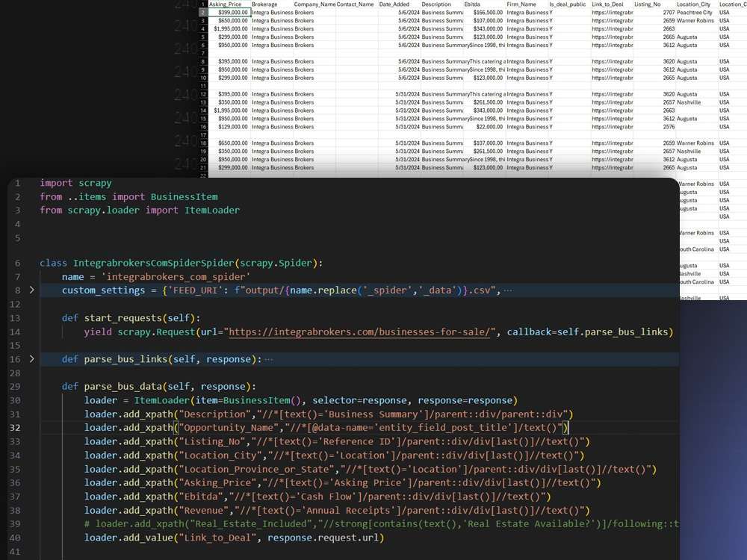Click the 'integrabrokers_com_spider' name string
The height and width of the screenshot is (560, 747).
[176, 277]
